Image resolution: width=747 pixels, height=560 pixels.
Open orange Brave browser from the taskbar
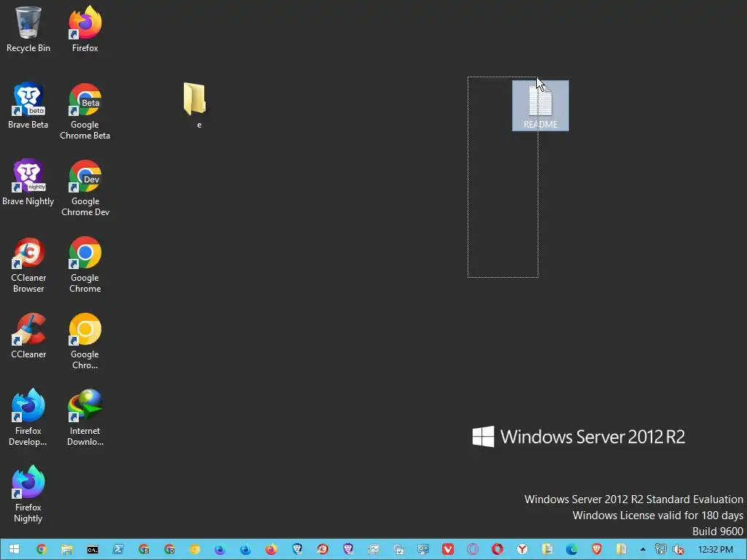pyautogui.click(x=597, y=549)
